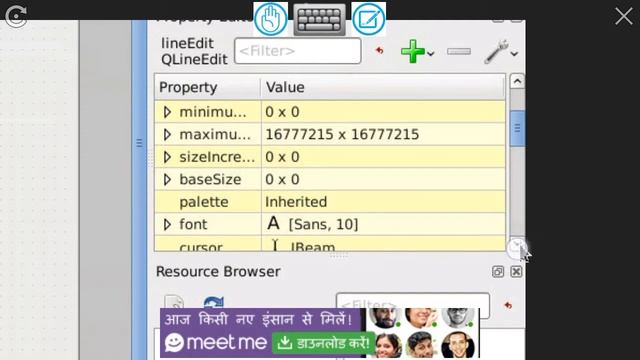
Task: Click the Inherited palette value
Action: tap(296, 202)
